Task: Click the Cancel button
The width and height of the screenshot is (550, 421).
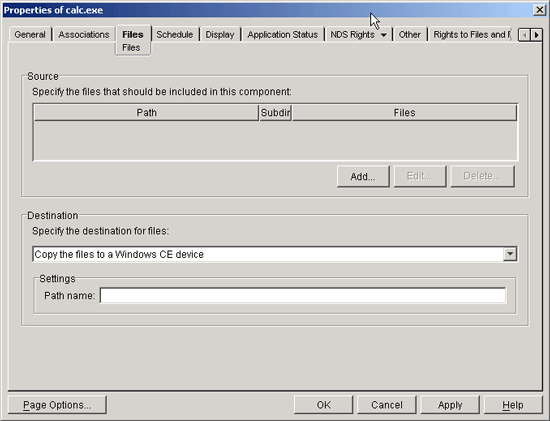Action: pyautogui.click(x=387, y=405)
